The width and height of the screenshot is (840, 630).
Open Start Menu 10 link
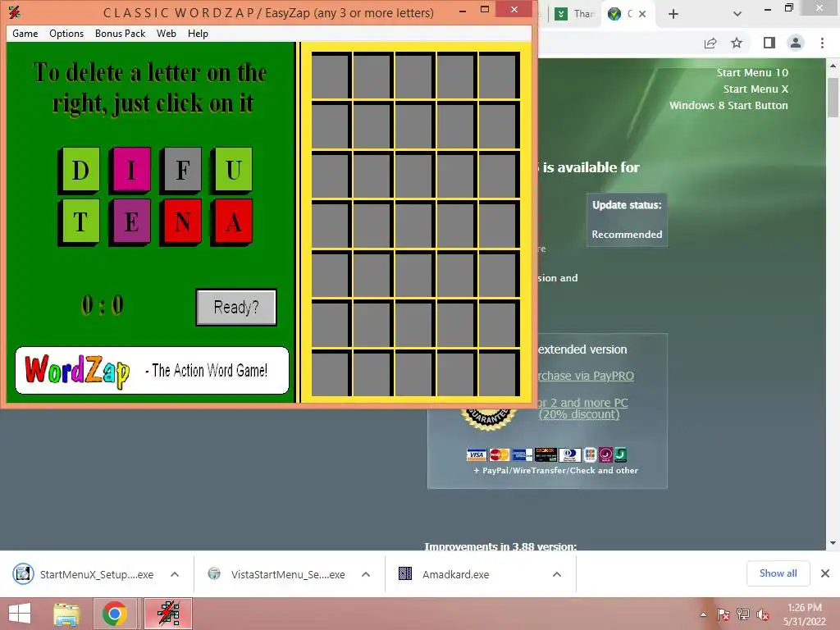coord(752,72)
